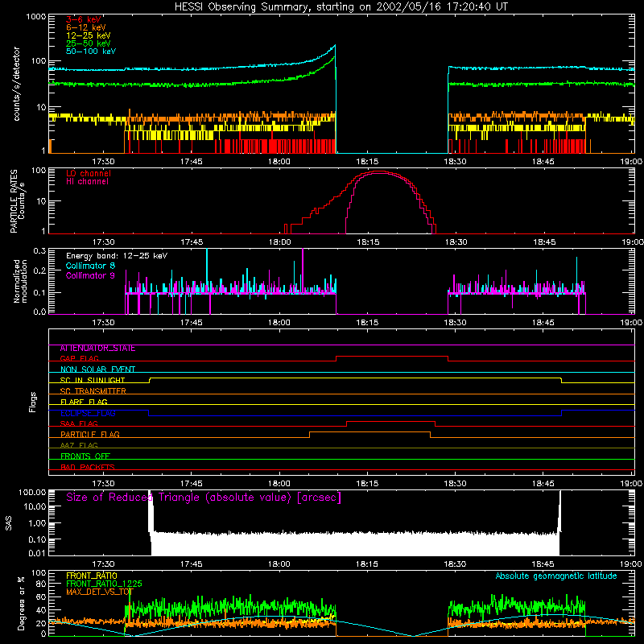
Task: Click the GAP_FLAG label
Action: click(79, 358)
